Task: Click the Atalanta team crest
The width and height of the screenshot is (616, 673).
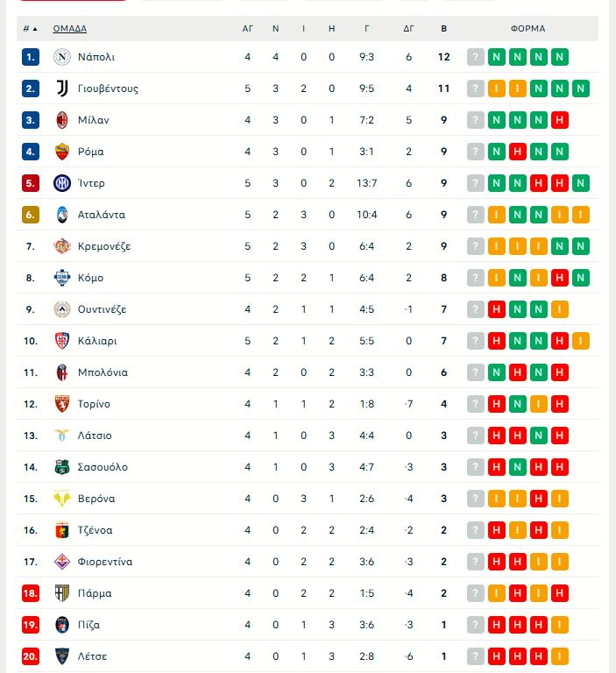Action: (62, 215)
